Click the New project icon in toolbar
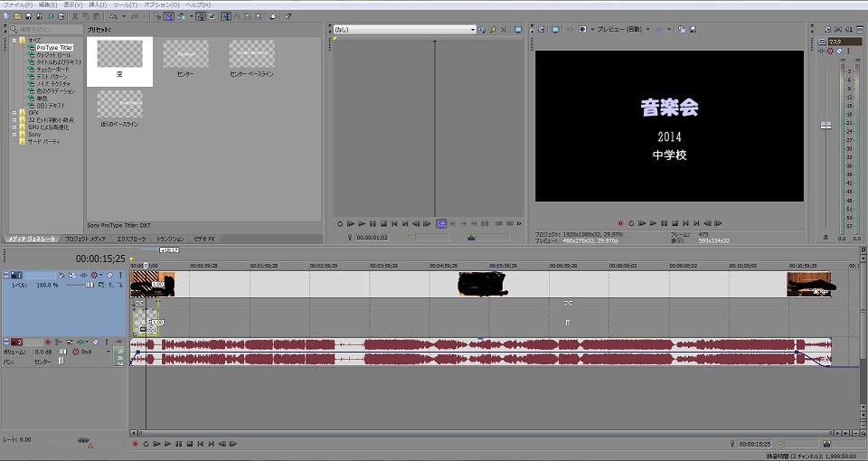Image resolution: width=868 pixels, height=461 pixels. pyautogui.click(x=6, y=16)
